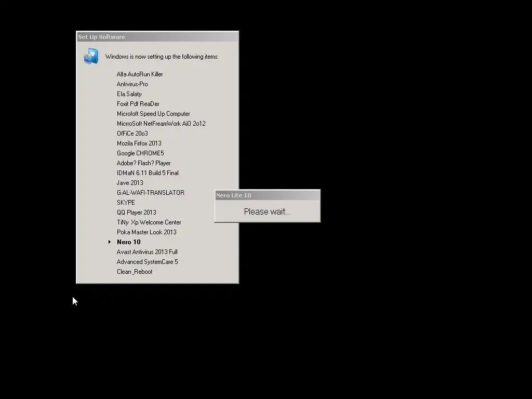532x399 pixels.
Task: Select the 'Mozila Firfox 2013' item
Action: coord(139,143)
